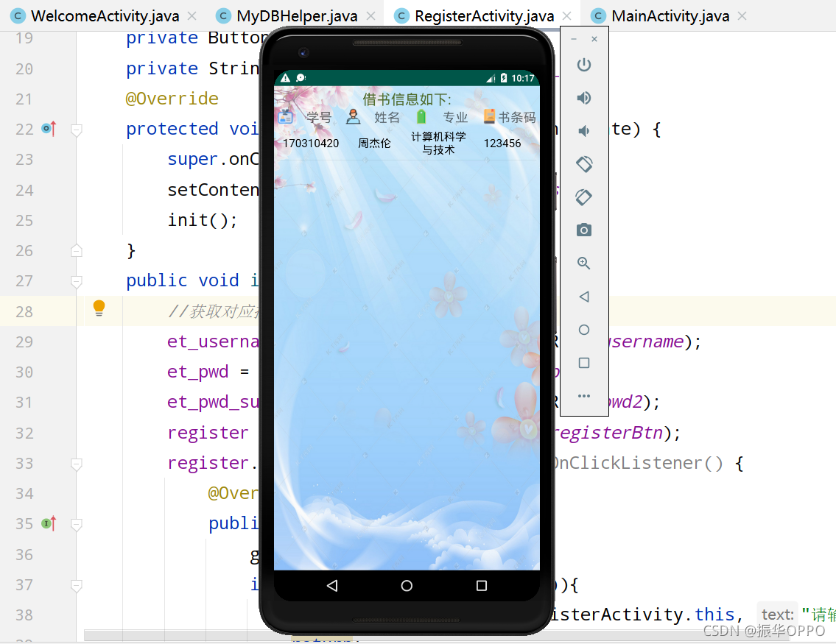
Task: Collapse the fold marker at line 37
Action: point(77,586)
